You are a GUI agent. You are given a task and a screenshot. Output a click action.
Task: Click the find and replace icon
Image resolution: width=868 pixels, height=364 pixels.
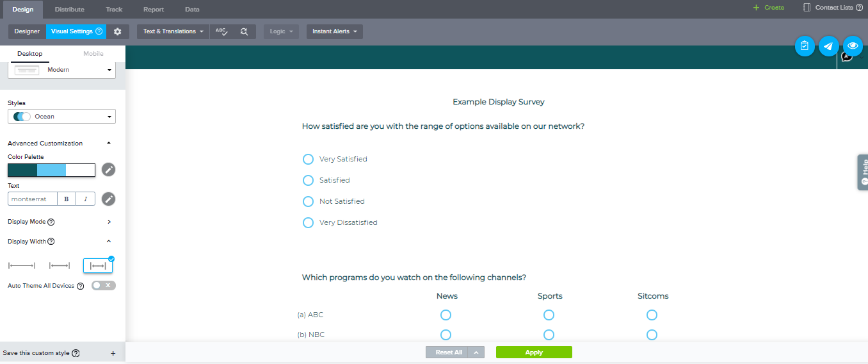click(x=244, y=31)
